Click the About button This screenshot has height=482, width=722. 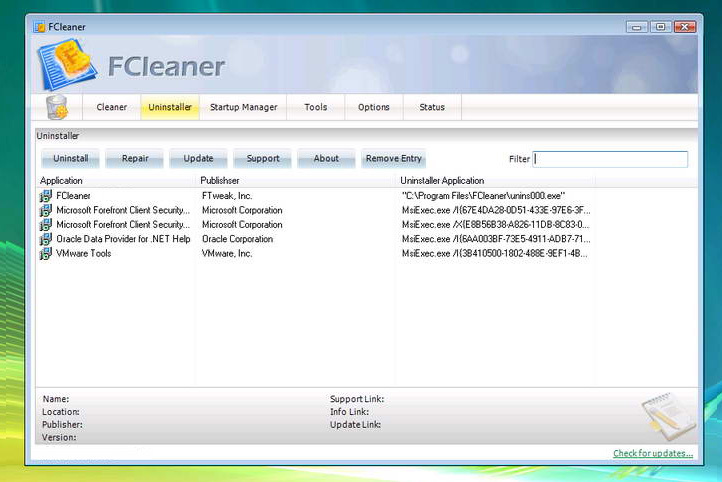click(326, 158)
